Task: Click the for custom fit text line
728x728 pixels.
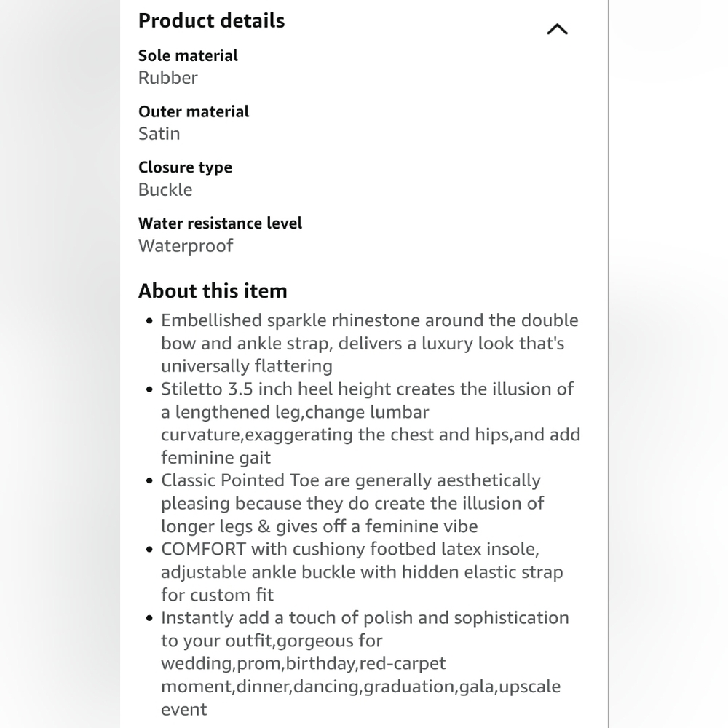Action: tap(217, 596)
